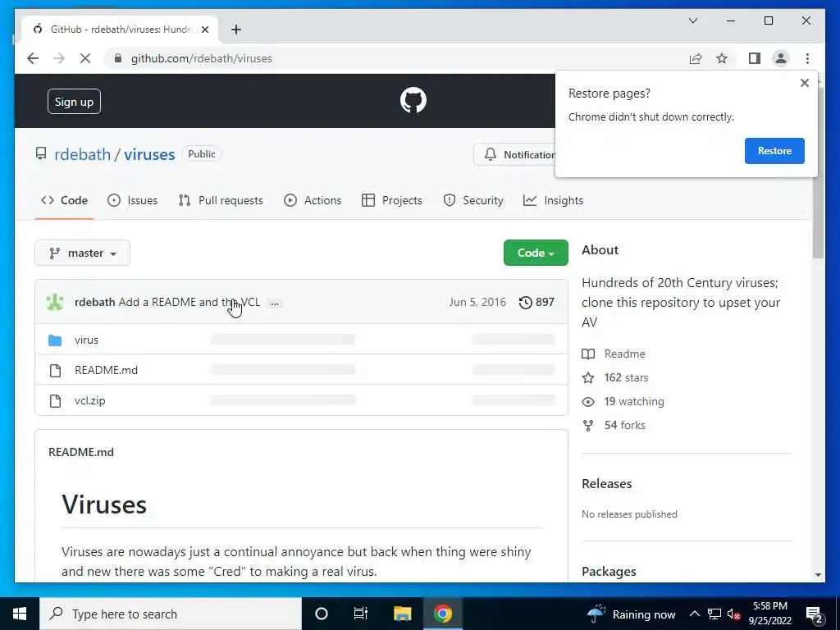Go back with the browser back arrow
This screenshot has height=630, width=840.
(33, 58)
